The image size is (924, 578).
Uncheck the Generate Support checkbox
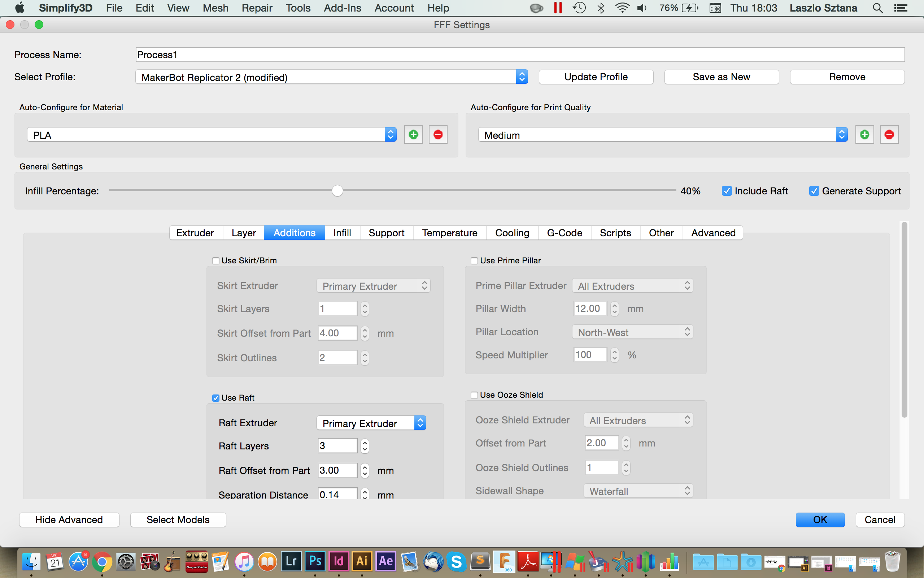click(x=814, y=191)
